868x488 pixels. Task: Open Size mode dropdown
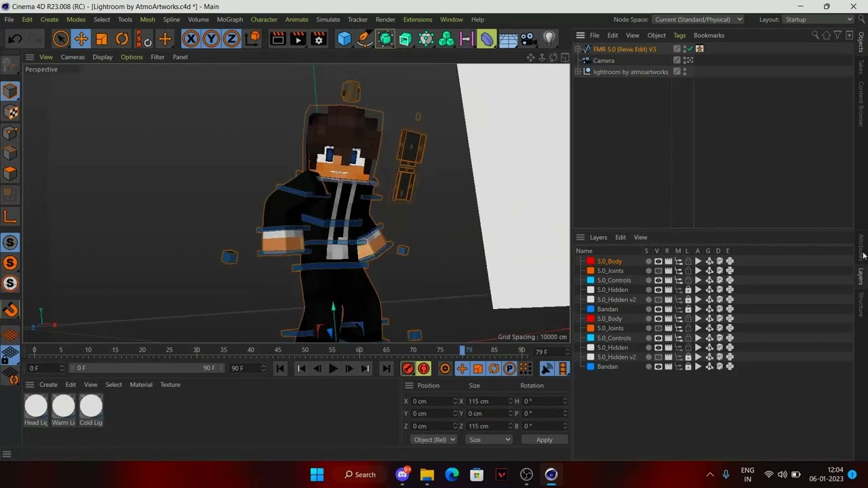pos(488,440)
